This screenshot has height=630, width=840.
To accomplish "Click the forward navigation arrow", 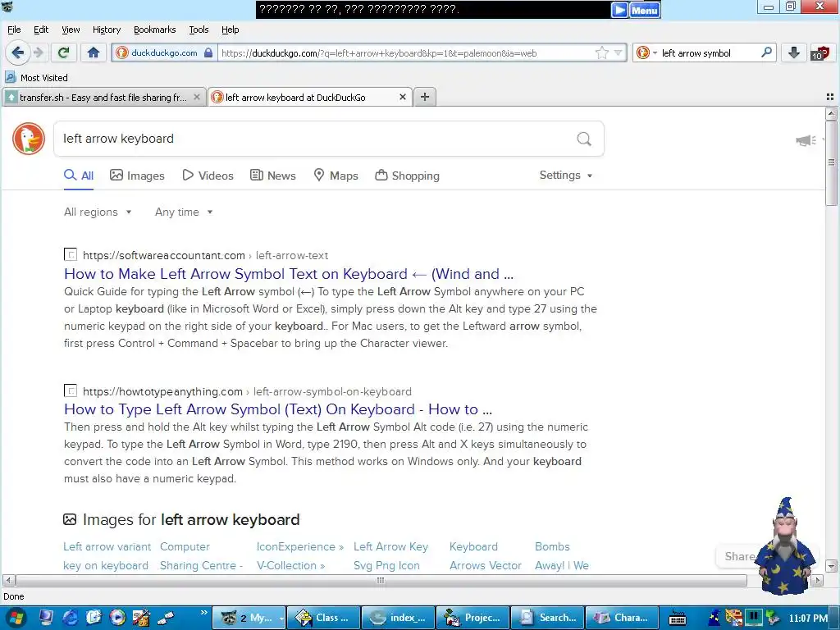I will 38,52.
